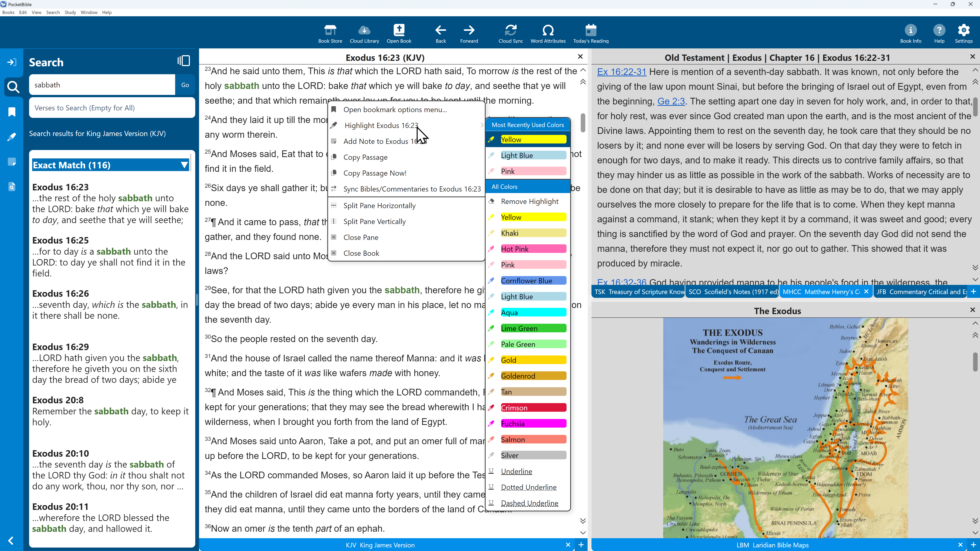This screenshot has width=980, height=551.
Task: Toggle the search panel layout icon
Action: pyautogui.click(x=184, y=61)
